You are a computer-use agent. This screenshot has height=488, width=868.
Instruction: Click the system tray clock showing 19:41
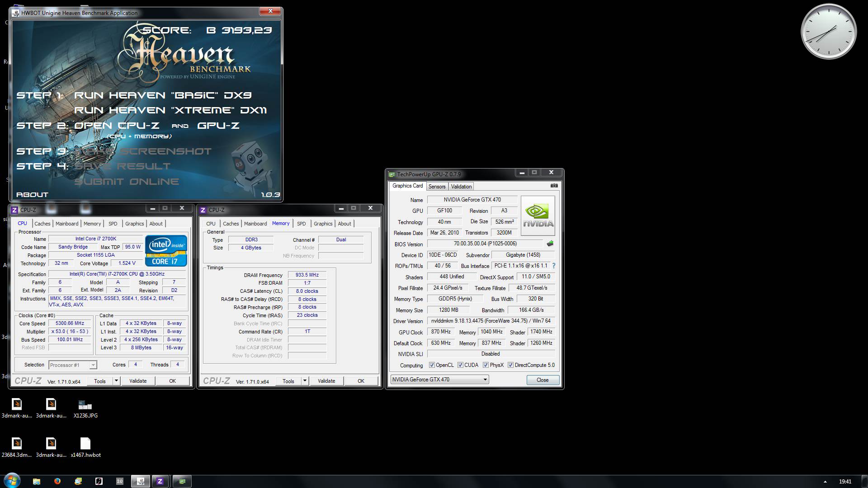[x=845, y=482]
